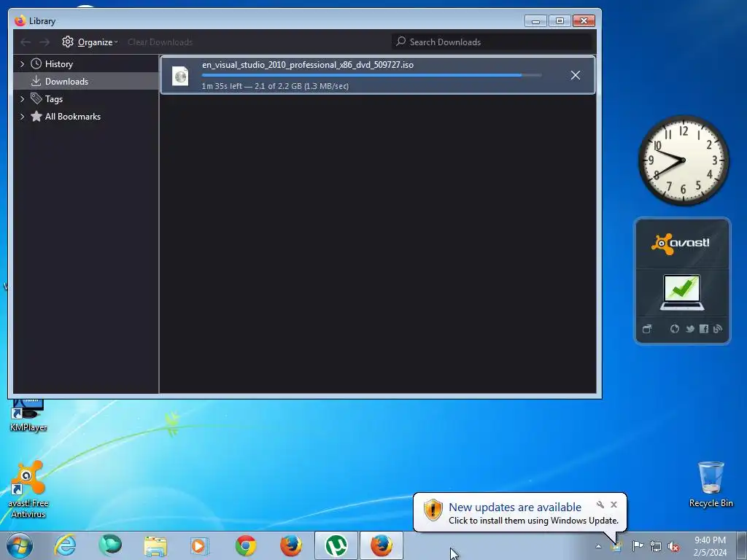Click the Firefox icon in Library title bar

[x=20, y=21]
